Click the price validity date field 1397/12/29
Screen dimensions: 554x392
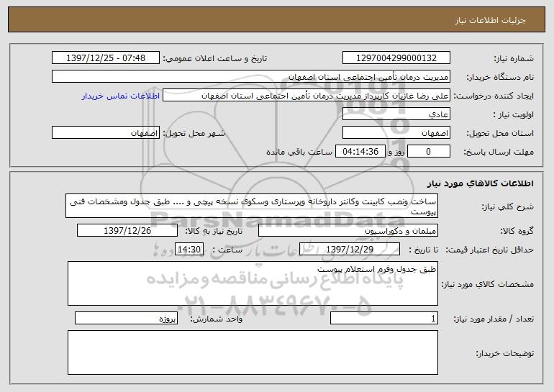[x=350, y=250]
